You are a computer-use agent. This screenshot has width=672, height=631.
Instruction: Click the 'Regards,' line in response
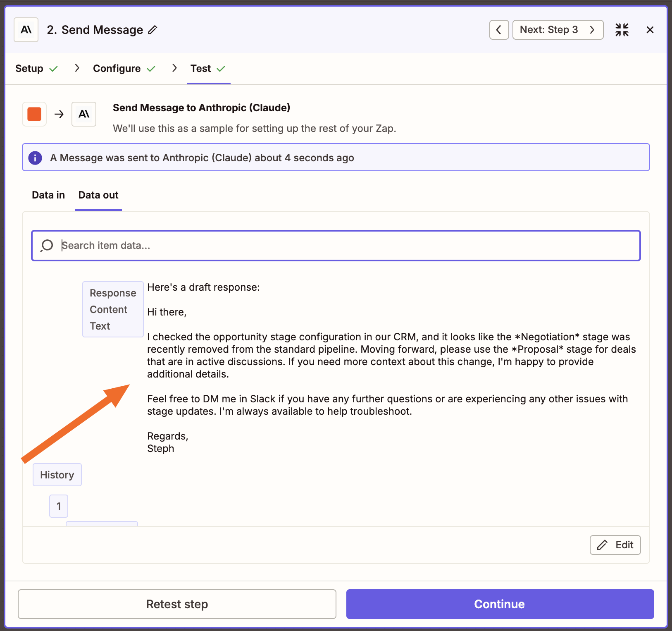pos(168,436)
